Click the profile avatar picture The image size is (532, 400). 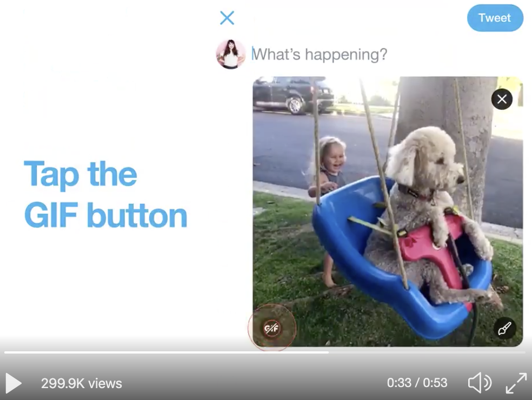(231, 54)
